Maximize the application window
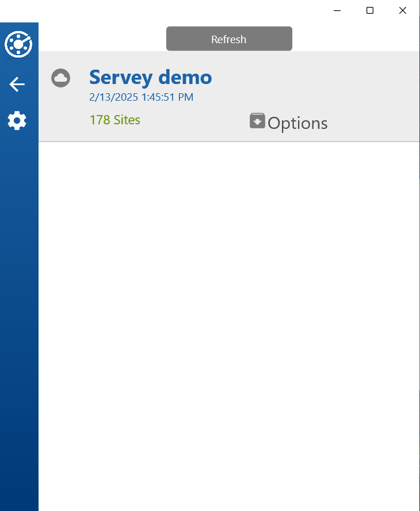420x511 pixels. (370, 10)
